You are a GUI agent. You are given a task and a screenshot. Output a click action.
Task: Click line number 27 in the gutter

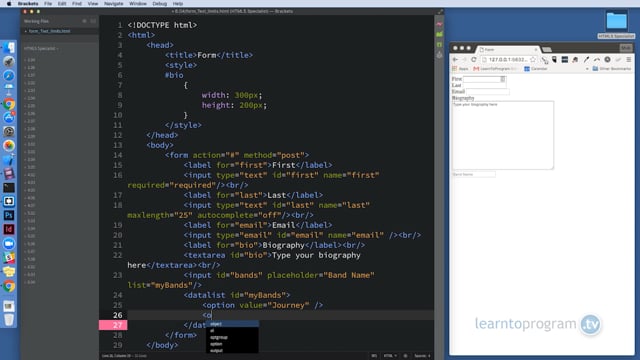pos(118,325)
